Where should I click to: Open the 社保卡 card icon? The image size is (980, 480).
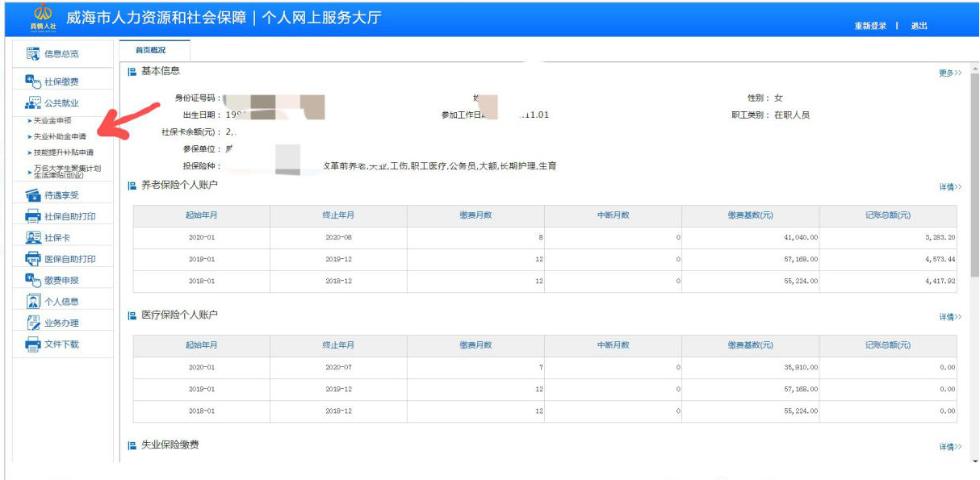click(33, 238)
